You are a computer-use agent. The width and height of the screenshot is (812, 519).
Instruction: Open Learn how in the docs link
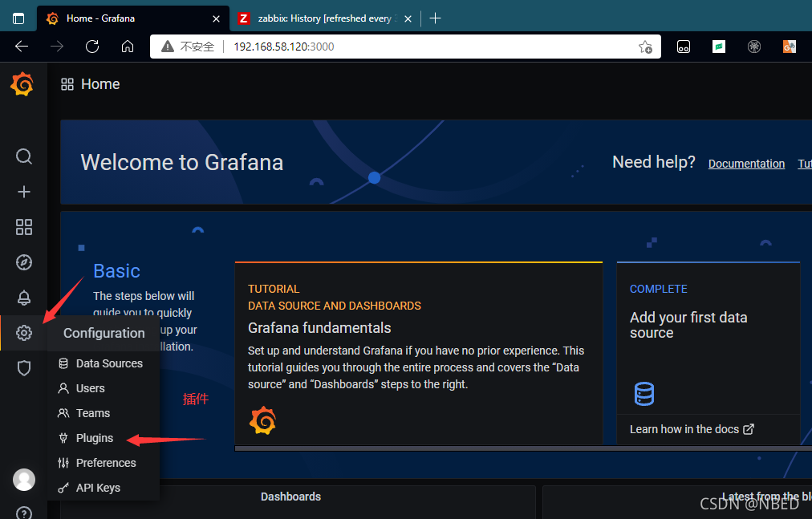click(692, 429)
